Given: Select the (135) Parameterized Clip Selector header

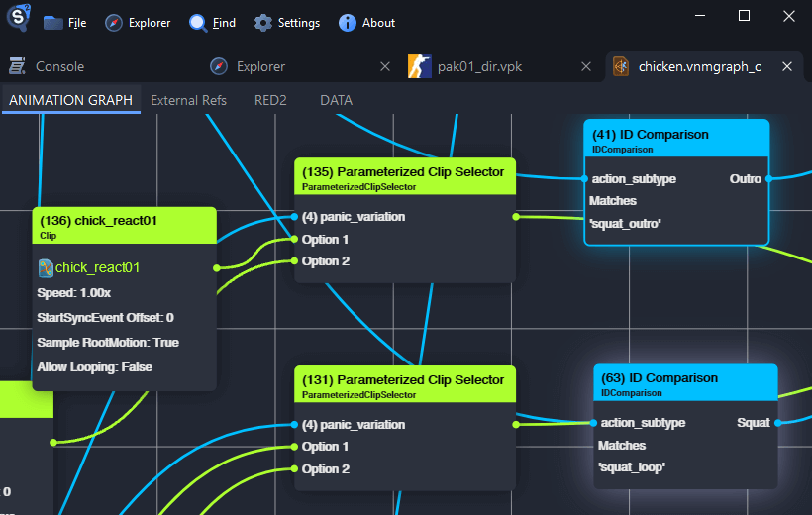Looking at the screenshot, I should (x=405, y=177).
